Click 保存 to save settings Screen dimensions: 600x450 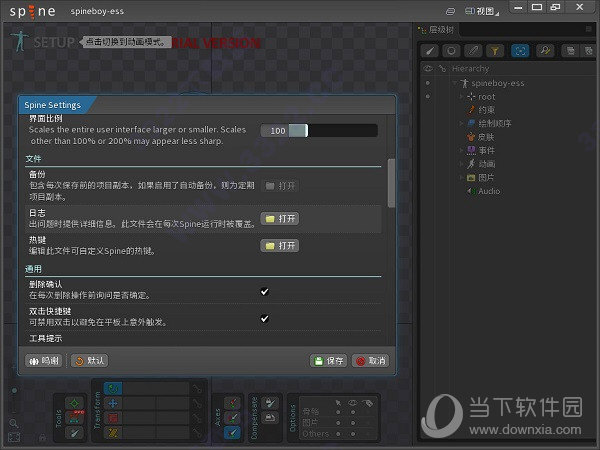click(328, 361)
